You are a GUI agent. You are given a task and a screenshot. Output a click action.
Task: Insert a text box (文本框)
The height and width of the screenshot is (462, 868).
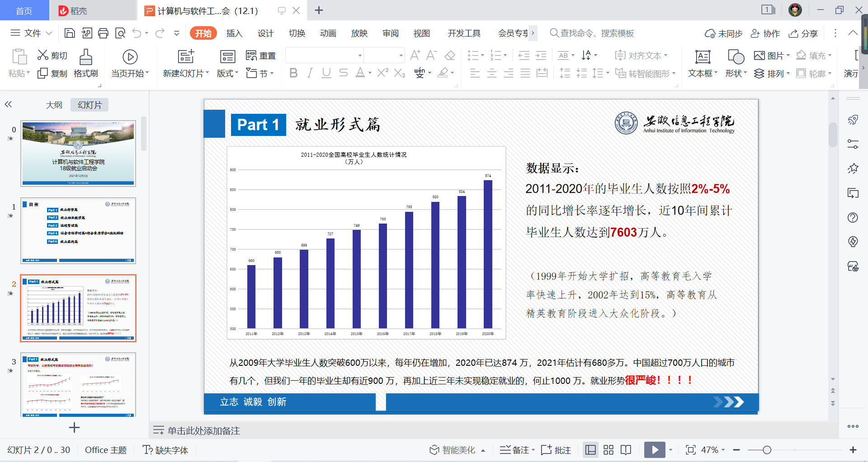(702, 57)
